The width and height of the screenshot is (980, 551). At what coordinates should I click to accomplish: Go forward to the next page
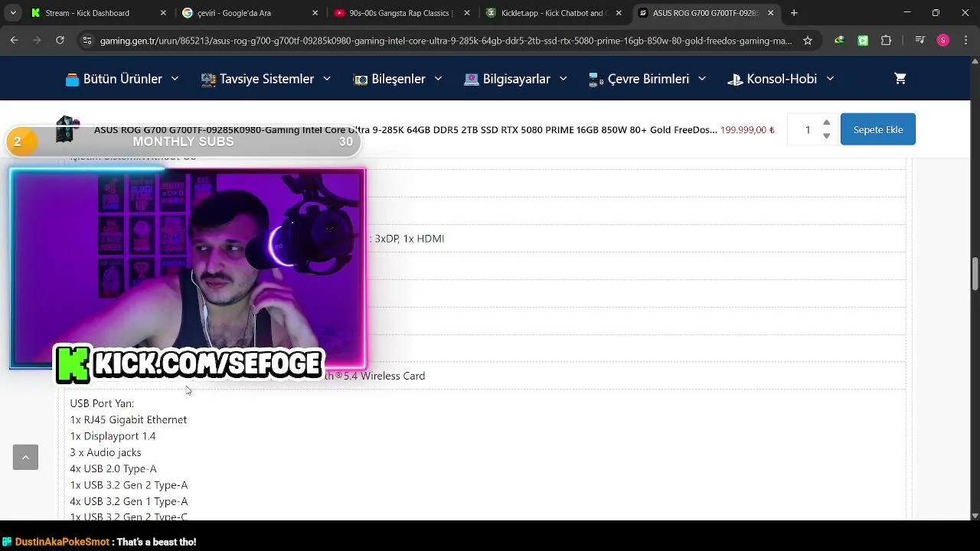(x=37, y=41)
